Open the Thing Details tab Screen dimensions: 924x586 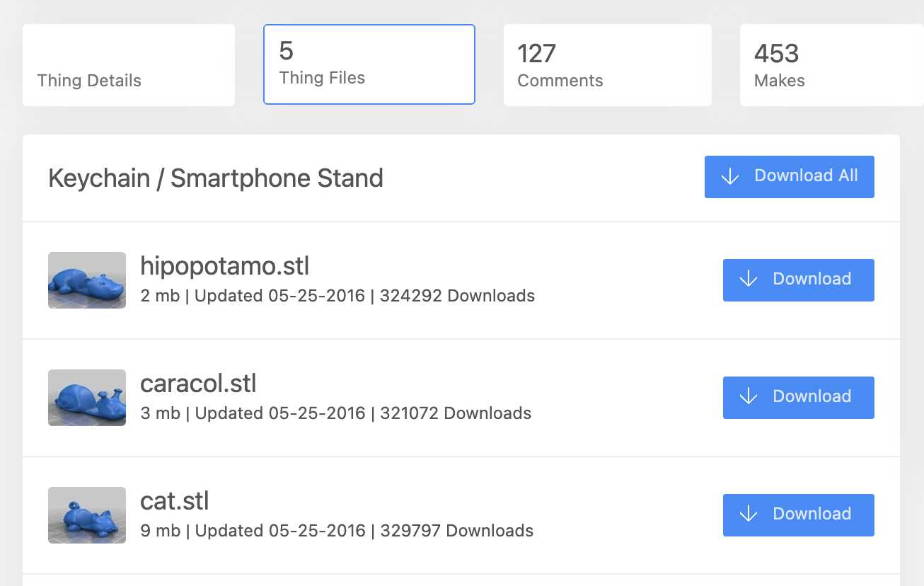click(x=128, y=66)
